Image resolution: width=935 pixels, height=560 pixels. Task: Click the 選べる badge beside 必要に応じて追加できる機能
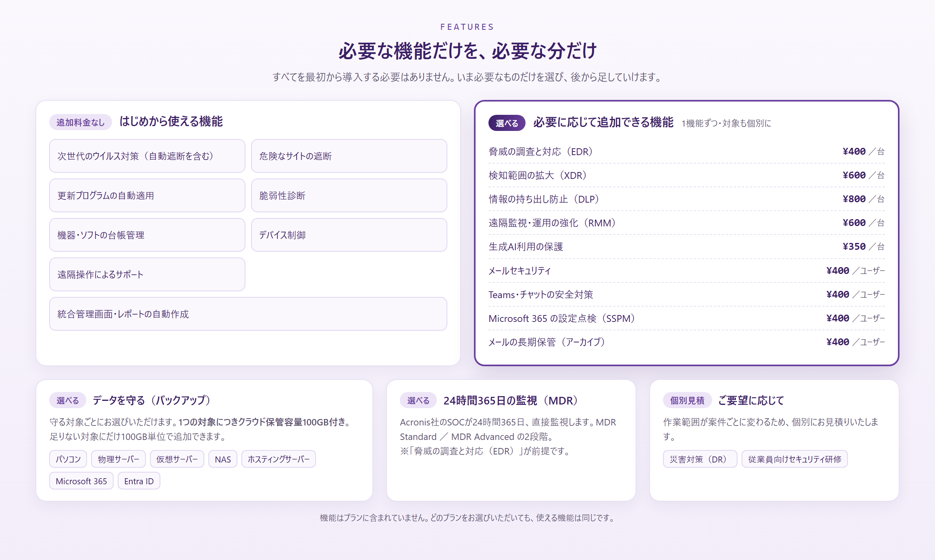tap(507, 123)
